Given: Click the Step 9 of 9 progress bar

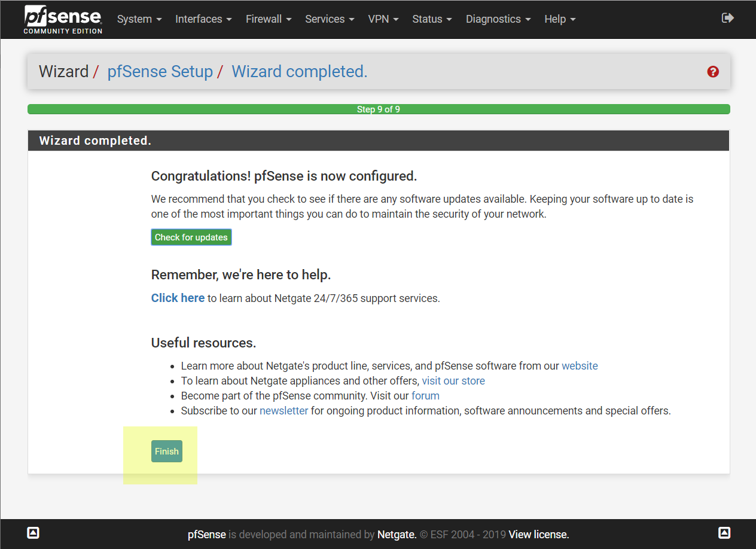Looking at the screenshot, I should pos(379,109).
